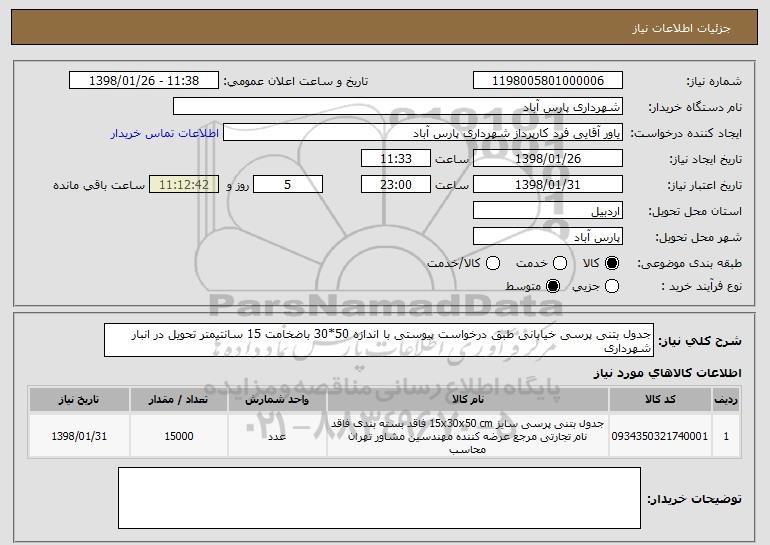This screenshot has height=545, width=770.
Task: Click the need date cell 1398/01/31 in table
Action: (x=79, y=436)
